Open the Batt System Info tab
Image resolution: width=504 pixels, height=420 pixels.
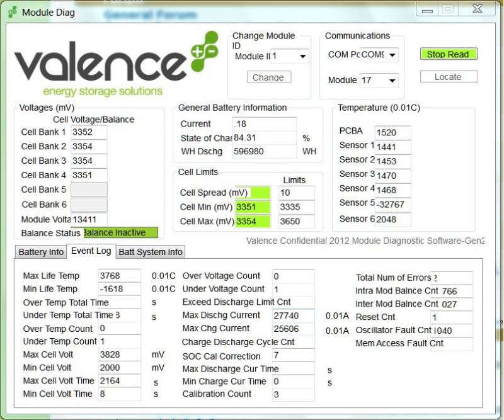click(x=151, y=252)
